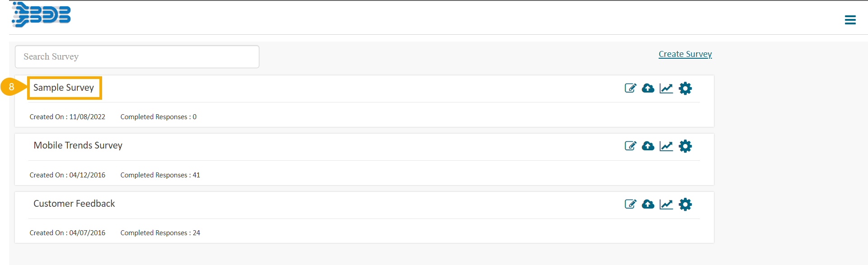View chart report for Mobile Trends Survey
The height and width of the screenshot is (265, 868).
[x=666, y=146]
